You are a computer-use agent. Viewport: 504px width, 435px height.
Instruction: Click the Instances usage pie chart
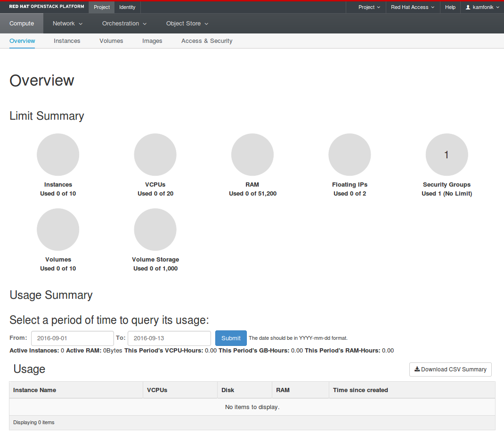coord(58,155)
